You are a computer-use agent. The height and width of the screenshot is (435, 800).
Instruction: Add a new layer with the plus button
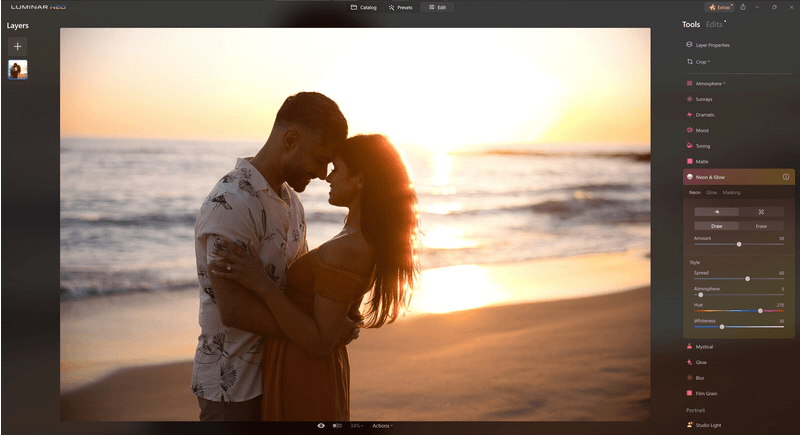pyautogui.click(x=17, y=46)
